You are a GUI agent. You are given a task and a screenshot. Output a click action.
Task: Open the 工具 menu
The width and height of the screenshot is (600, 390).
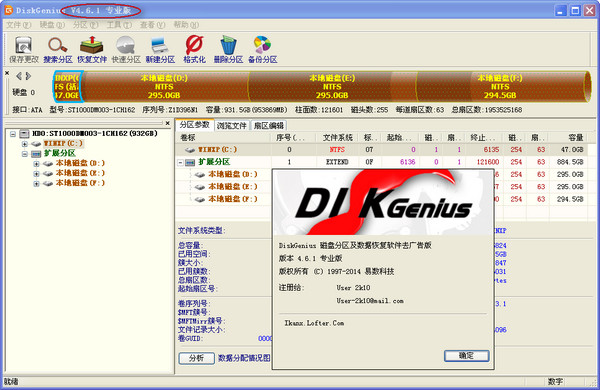[119, 25]
